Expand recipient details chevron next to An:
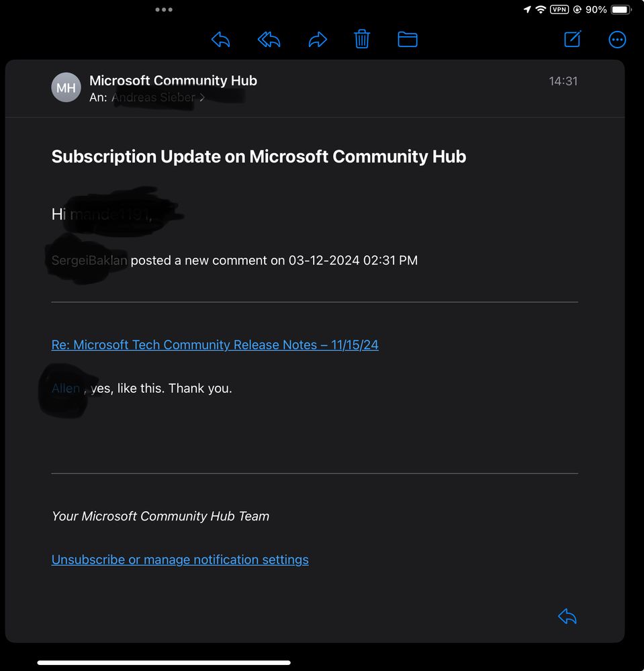The image size is (644, 671). [x=202, y=97]
